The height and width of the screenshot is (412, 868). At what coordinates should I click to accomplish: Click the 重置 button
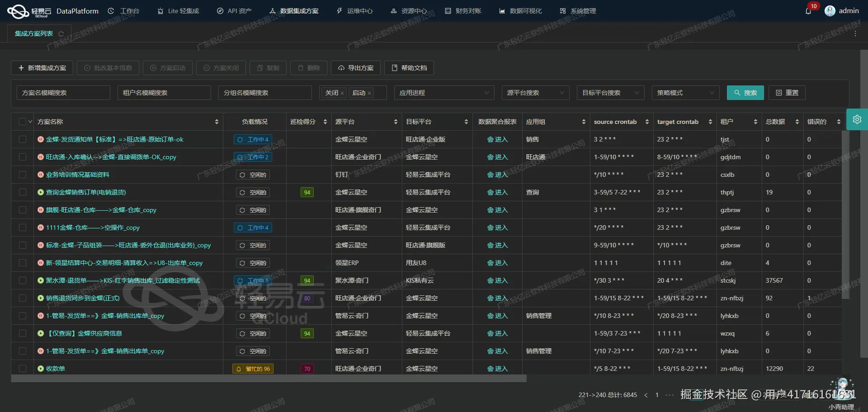(787, 93)
